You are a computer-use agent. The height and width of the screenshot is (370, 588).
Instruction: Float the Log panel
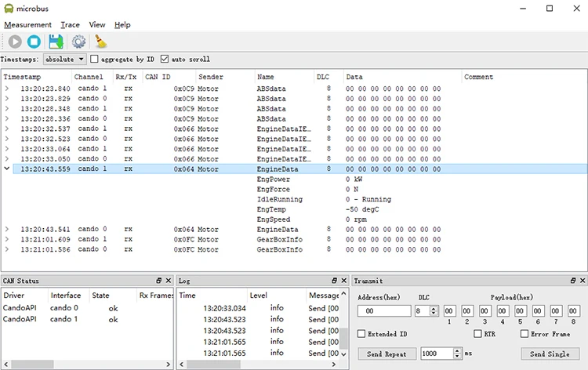coord(334,281)
